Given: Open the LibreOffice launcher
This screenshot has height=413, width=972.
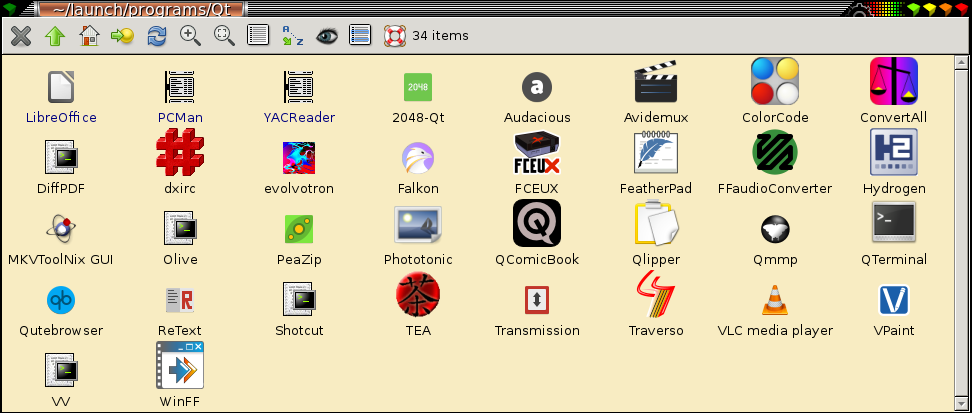Looking at the screenshot, I should [61, 87].
